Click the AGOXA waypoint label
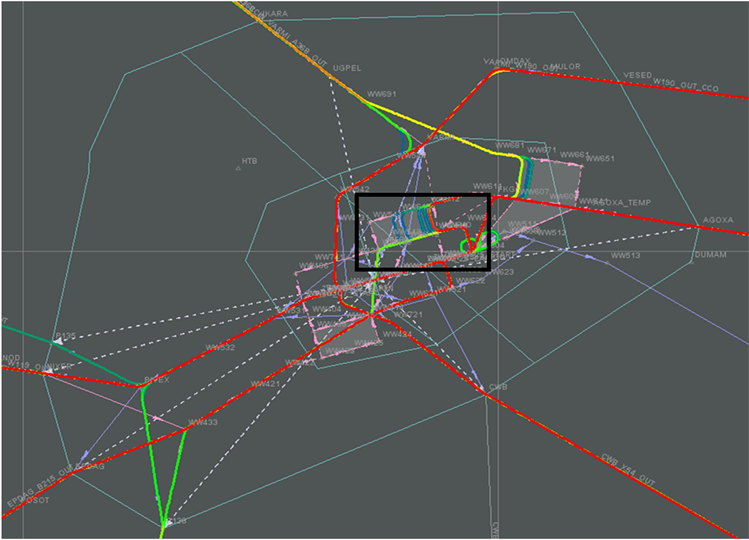Image resolution: width=749 pixels, height=540 pixels. point(717,220)
